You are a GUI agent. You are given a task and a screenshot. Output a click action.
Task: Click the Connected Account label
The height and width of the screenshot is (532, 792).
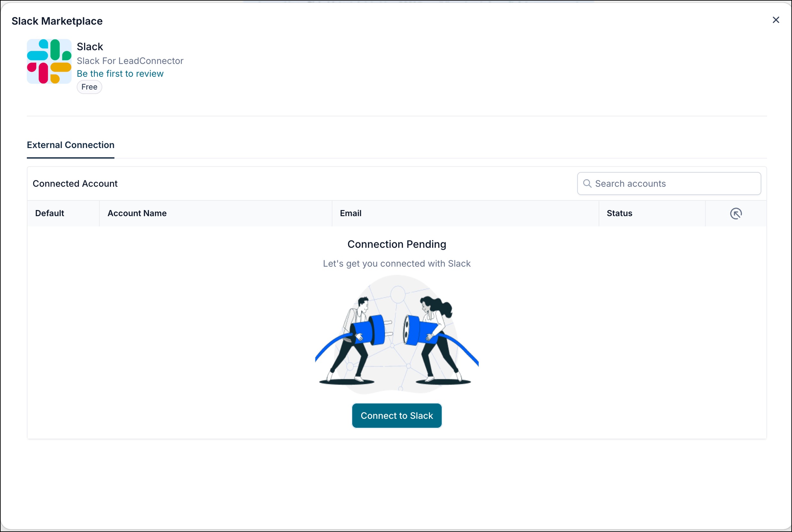75,184
